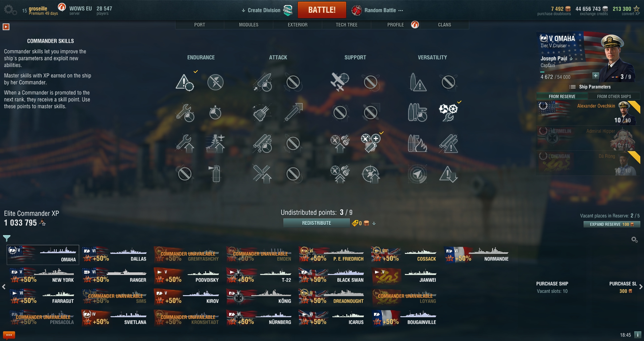
Task: Open the ship carousel filter funnel icon
Action: [x=7, y=238]
